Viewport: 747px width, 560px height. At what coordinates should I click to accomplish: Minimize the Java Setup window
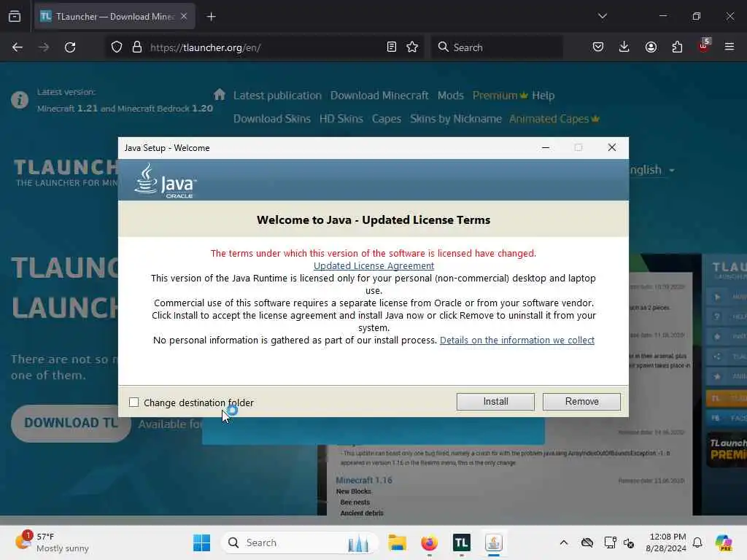(546, 147)
